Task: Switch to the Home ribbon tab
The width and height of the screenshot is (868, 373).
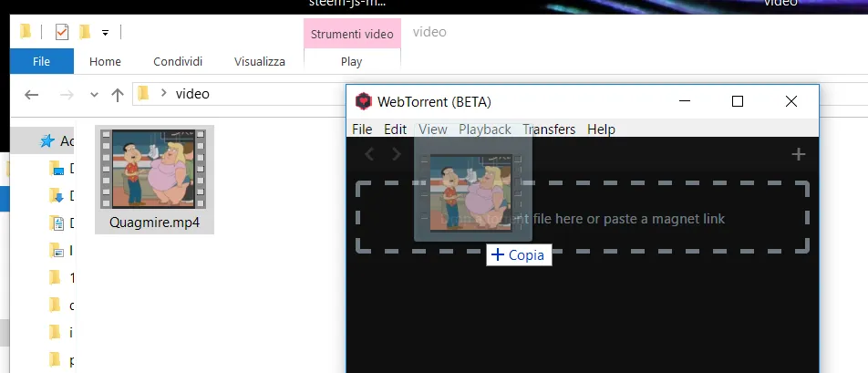Action: click(x=105, y=61)
